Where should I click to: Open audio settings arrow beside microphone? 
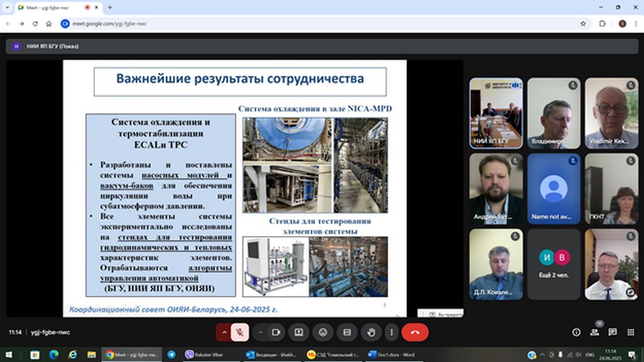(224, 332)
